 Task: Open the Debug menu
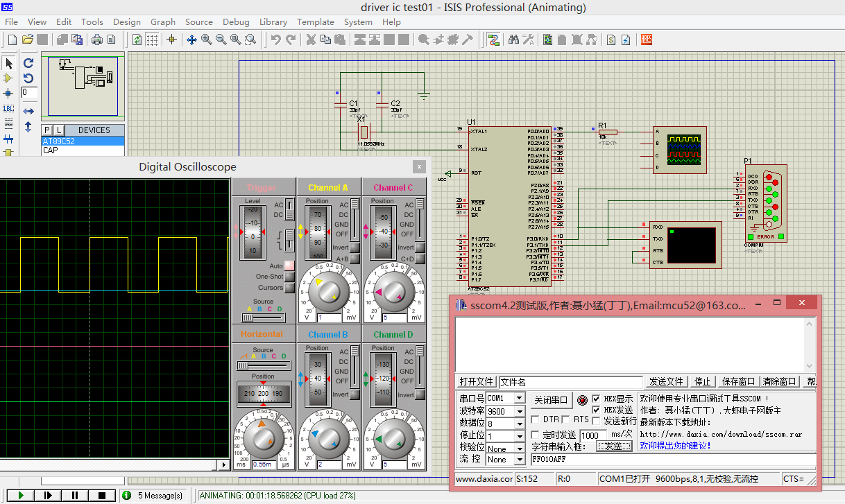point(236,22)
